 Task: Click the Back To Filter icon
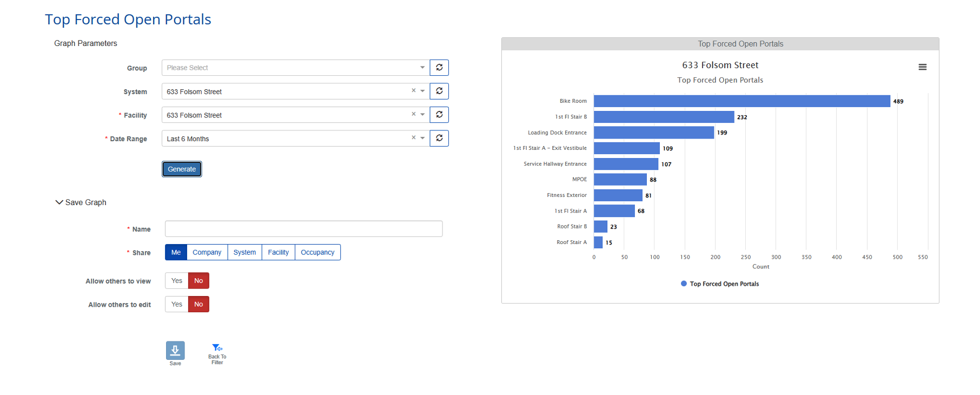(x=217, y=348)
